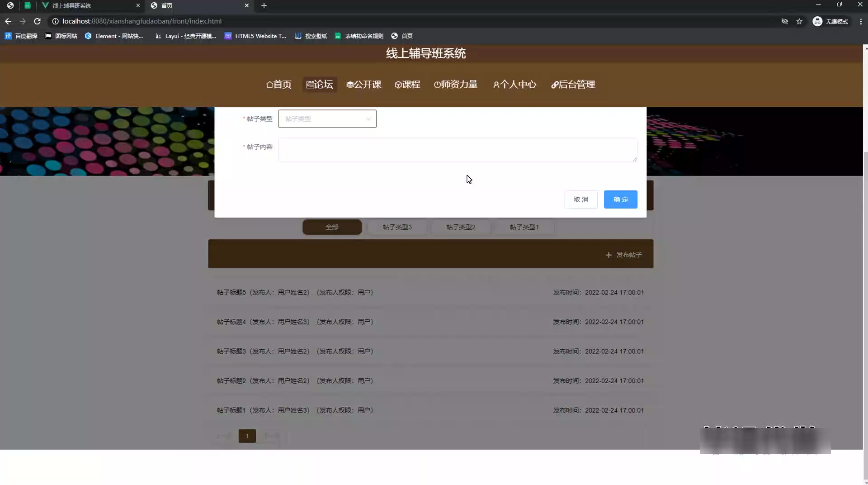Open the 搜索壁纸 bookmark
This screenshot has height=485, width=868.
point(311,36)
